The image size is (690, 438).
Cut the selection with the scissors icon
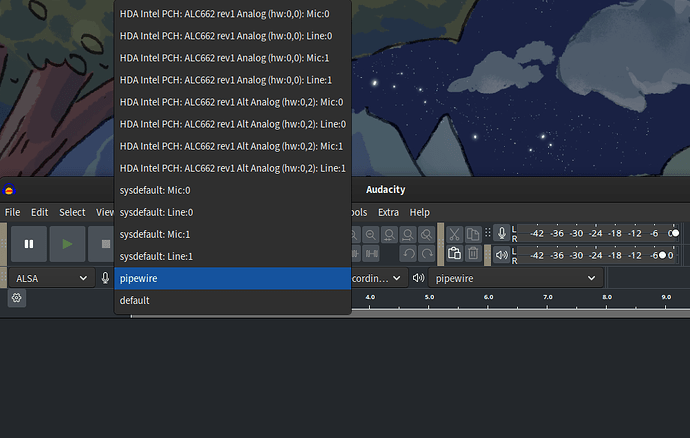(454, 233)
